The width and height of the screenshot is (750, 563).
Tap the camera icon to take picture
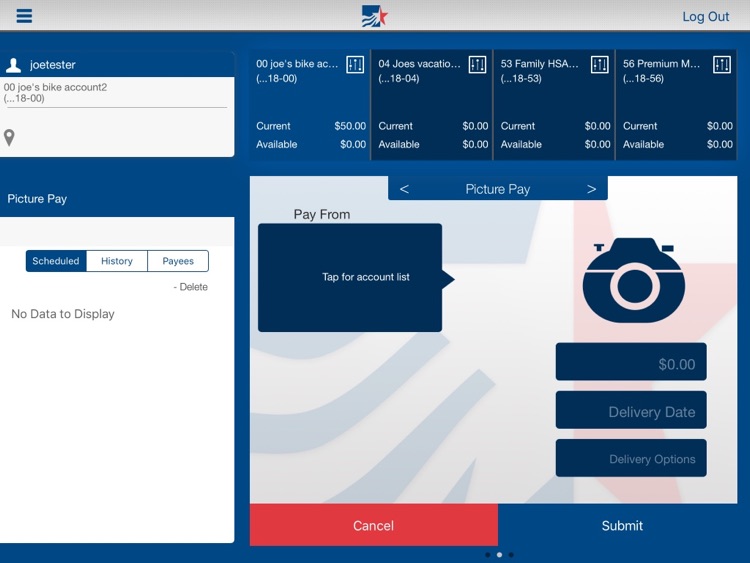pos(634,280)
